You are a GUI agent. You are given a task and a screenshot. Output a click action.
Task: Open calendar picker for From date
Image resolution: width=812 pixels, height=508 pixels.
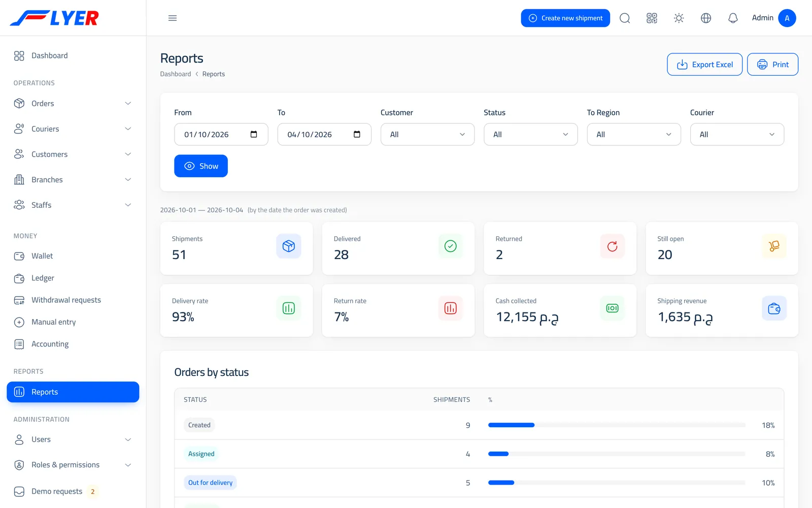(254, 134)
